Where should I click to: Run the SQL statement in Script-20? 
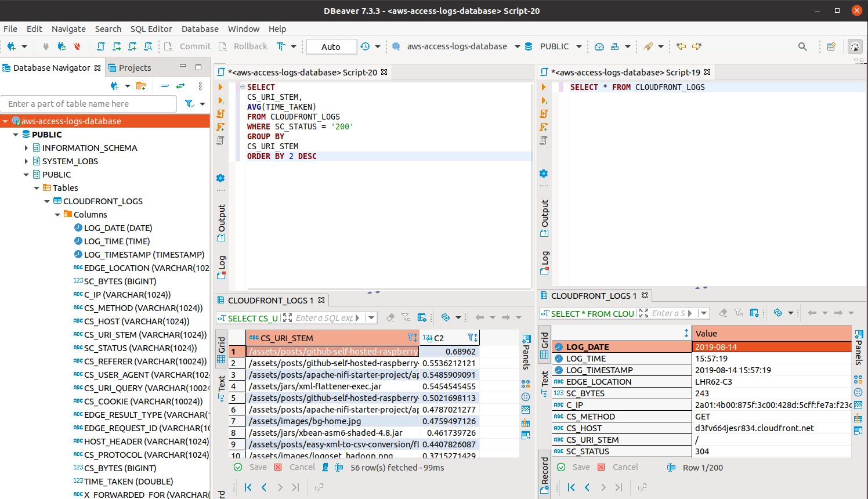pyautogui.click(x=220, y=87)
